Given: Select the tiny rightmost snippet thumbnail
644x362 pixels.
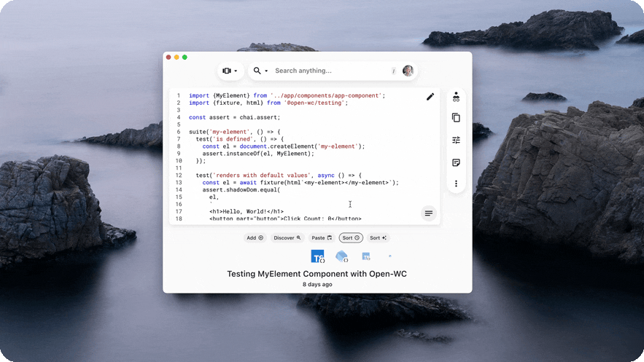Looking at the screenshot, I should coord(389,256).
